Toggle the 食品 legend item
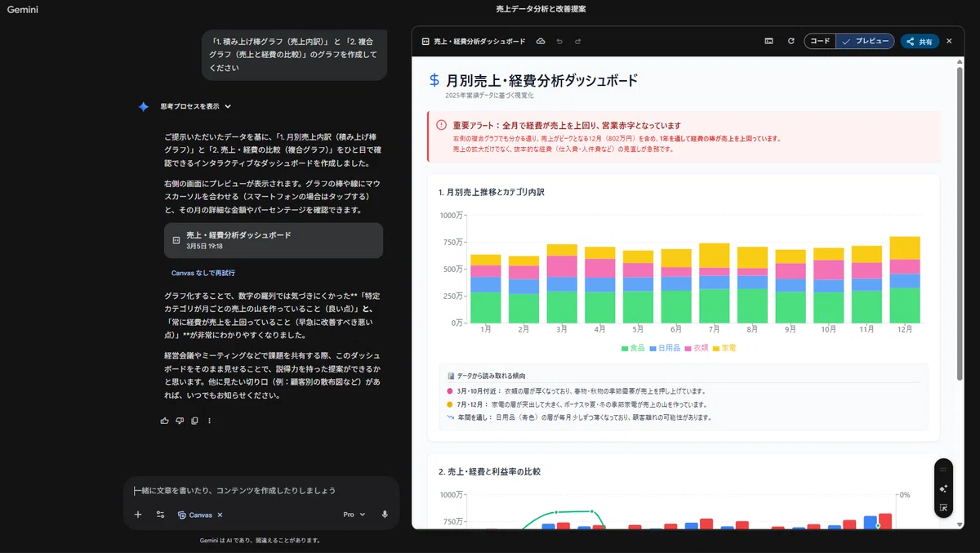980x553 pixels. click(633, 348)
